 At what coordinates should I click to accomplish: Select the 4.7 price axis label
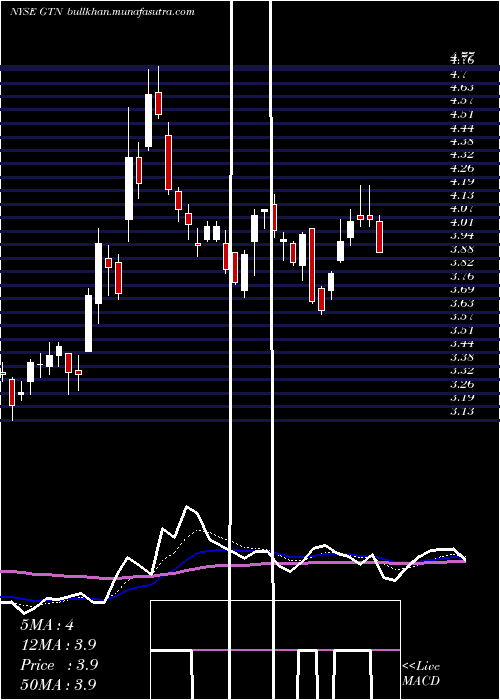click(459, 74)
